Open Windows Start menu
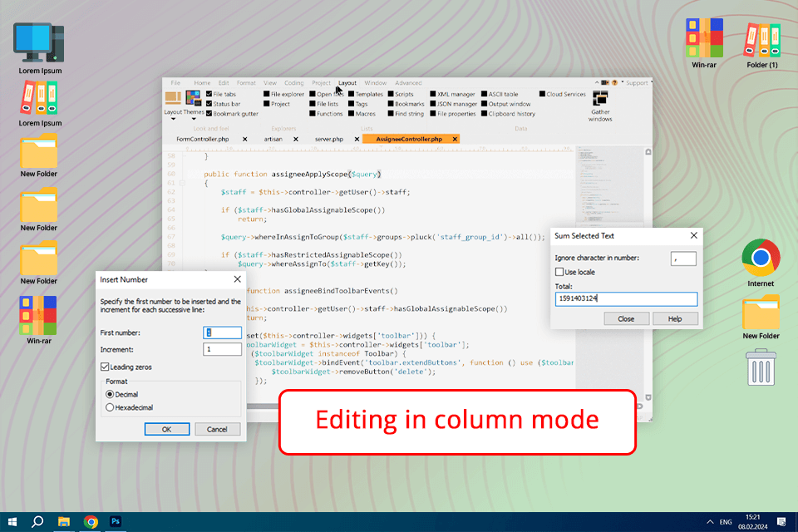Image resolution: width=798 pixels, height=532 pixels. [12, 522]
